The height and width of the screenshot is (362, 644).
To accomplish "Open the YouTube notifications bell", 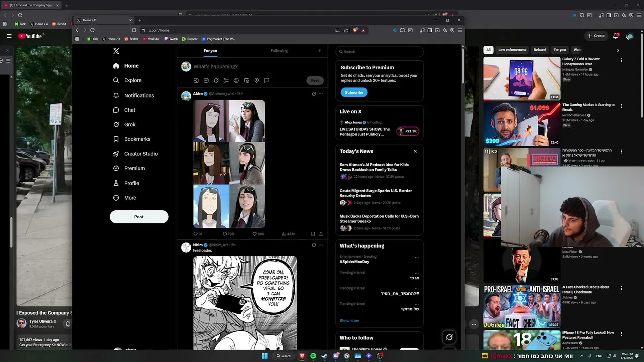I will point(616,36).
